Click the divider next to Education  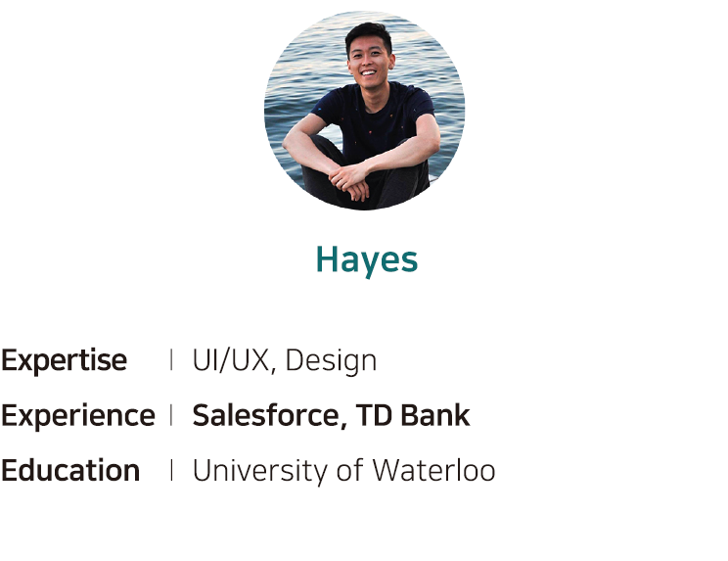(x=172, y=470)
